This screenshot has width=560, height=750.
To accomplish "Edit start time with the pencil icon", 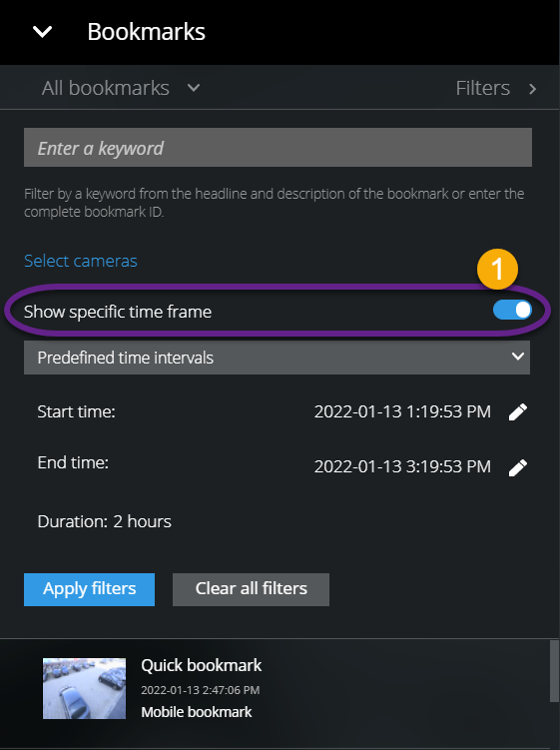I will point(517,411).
